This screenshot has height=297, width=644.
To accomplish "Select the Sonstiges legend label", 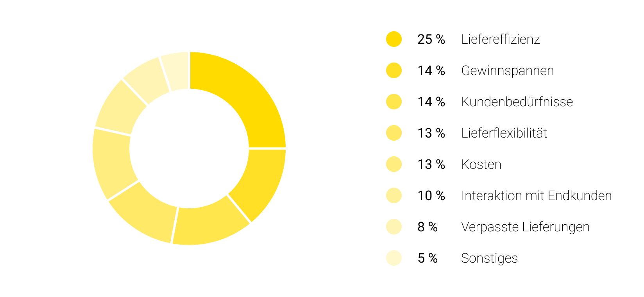I will pos(489,258).
